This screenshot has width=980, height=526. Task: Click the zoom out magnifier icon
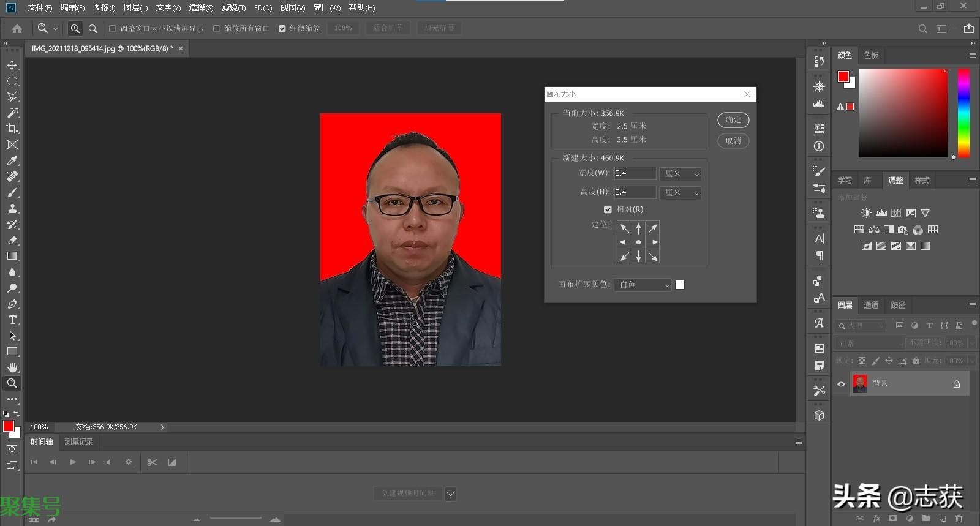click(93, 28)
